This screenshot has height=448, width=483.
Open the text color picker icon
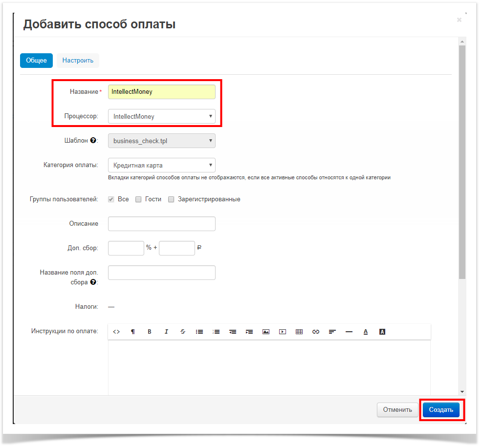click(366, 332)
